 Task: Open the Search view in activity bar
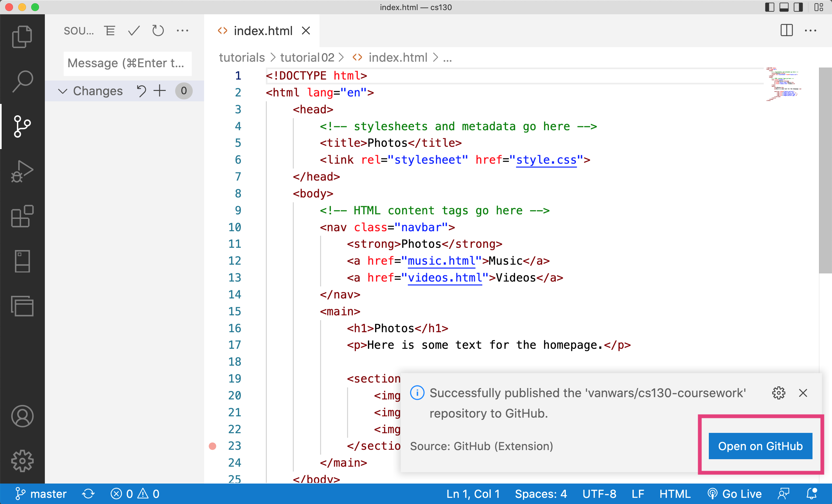click(x=22, y=81)
